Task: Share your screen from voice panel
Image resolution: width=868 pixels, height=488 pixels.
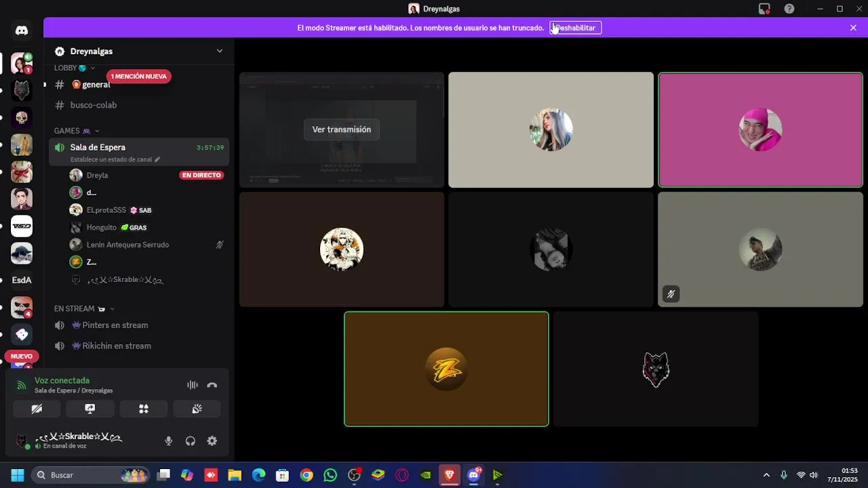Action: 90,409
